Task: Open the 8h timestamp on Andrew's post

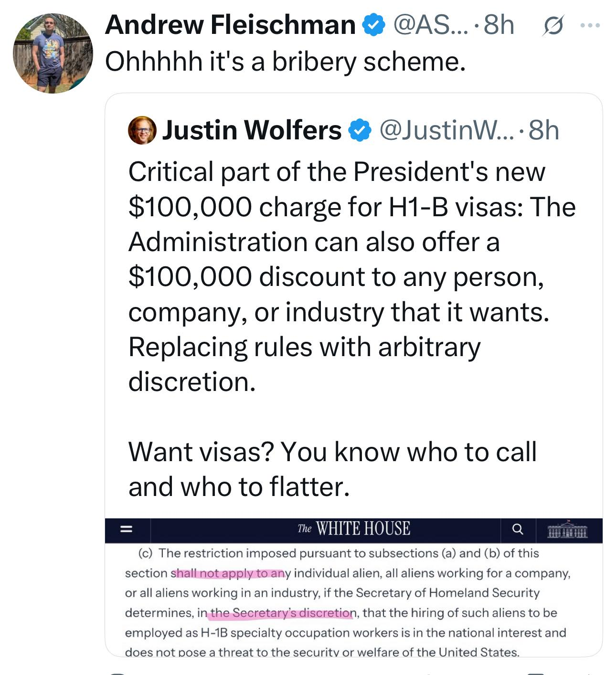Action: tap(499, 25)
